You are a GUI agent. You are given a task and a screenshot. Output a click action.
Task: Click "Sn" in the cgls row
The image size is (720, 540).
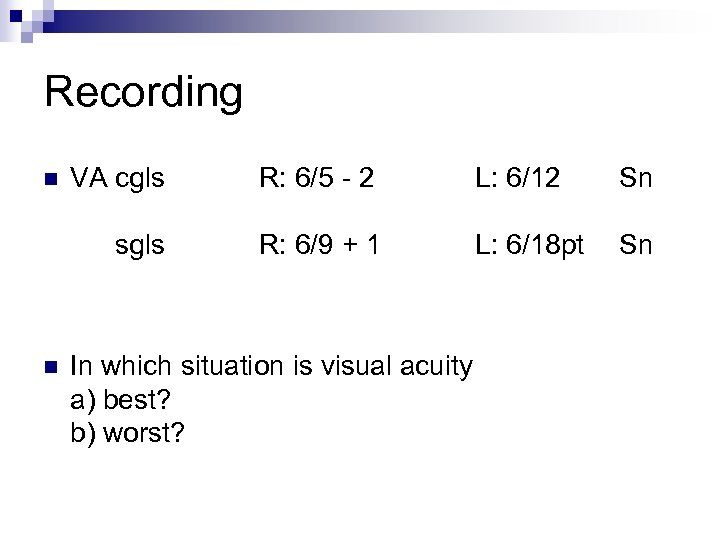[x=635, y=179]
